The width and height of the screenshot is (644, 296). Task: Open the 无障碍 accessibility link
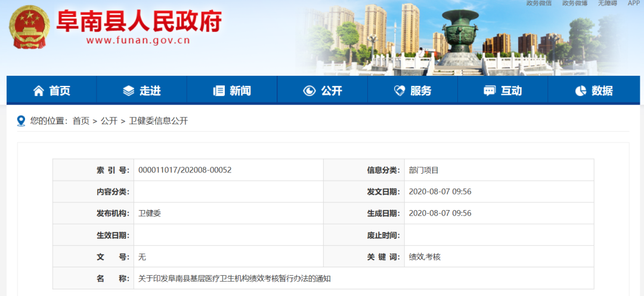[x=608, y=4]
